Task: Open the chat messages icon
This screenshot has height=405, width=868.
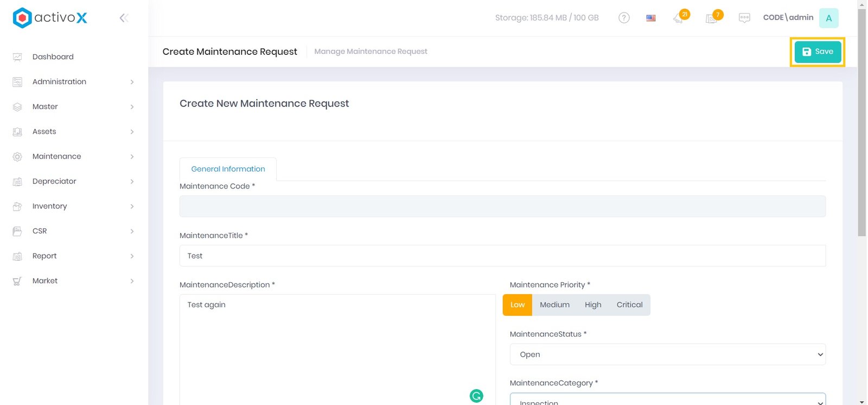Action: point(744,18)
